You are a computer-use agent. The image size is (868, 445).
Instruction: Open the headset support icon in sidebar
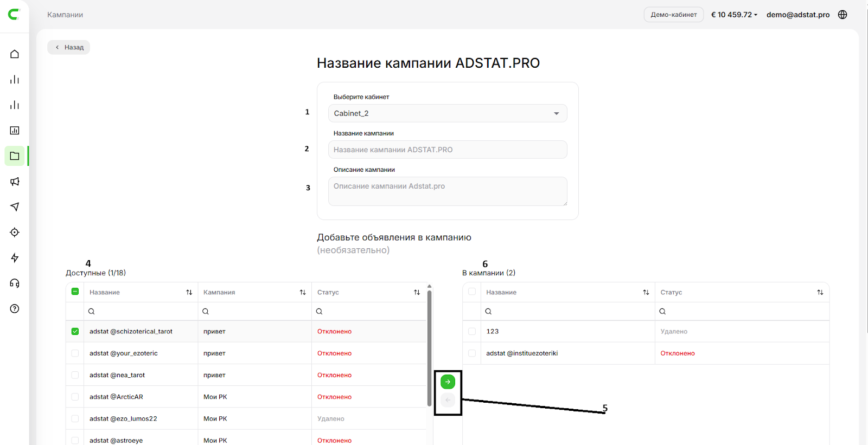pos(15,283)
